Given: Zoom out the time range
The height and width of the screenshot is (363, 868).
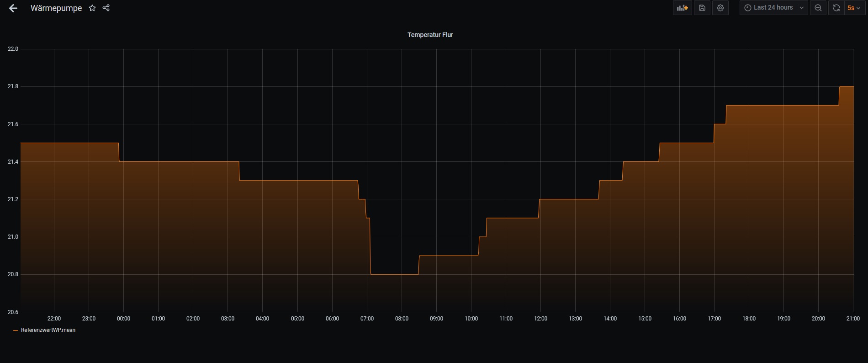Looking at the screenshot, I should (x=818, y=8).
